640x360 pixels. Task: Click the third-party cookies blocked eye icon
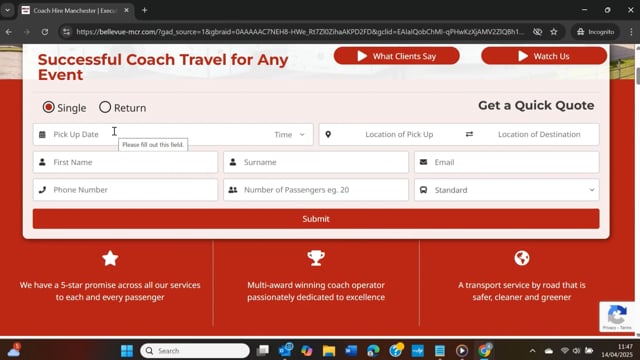(537, 32)
